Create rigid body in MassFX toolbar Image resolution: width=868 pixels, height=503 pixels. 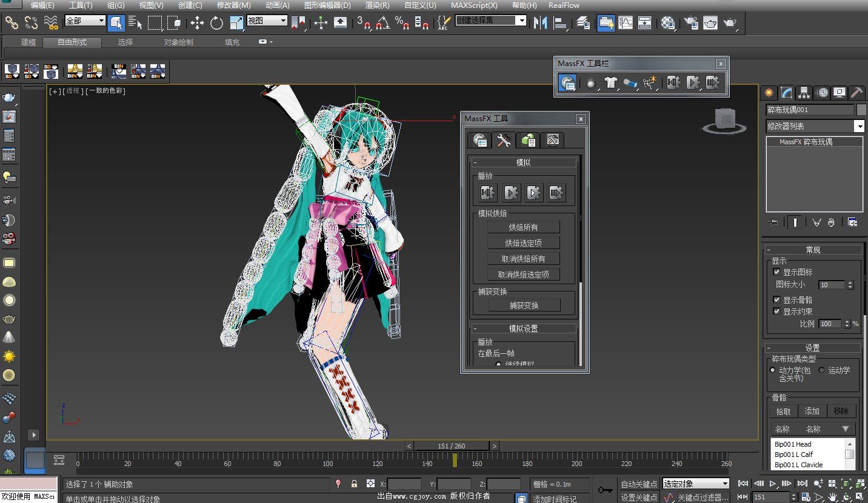tap(590, 84)
